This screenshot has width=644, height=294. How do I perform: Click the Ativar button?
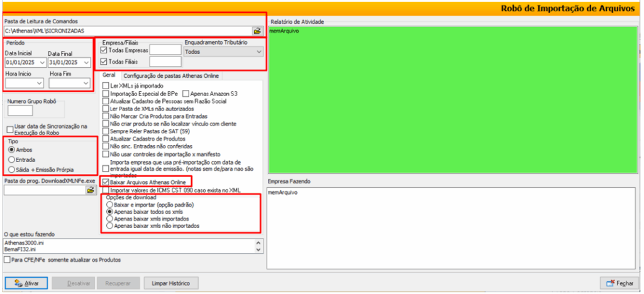[26, 283]
